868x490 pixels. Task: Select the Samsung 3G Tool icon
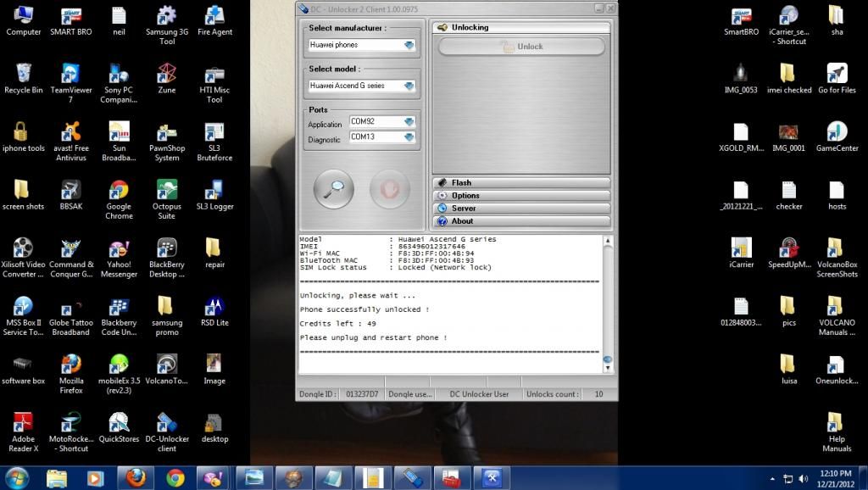(x=167, y=25)
